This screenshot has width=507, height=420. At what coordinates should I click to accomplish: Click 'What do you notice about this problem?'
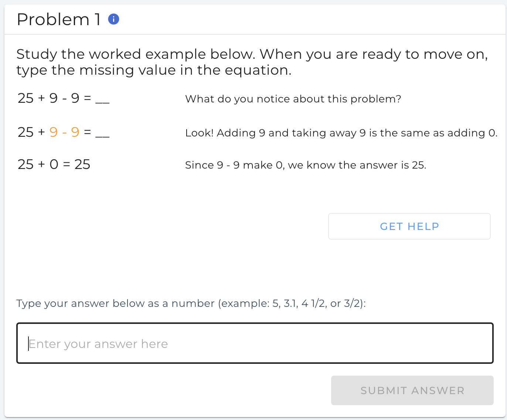(x=293, y=99)
